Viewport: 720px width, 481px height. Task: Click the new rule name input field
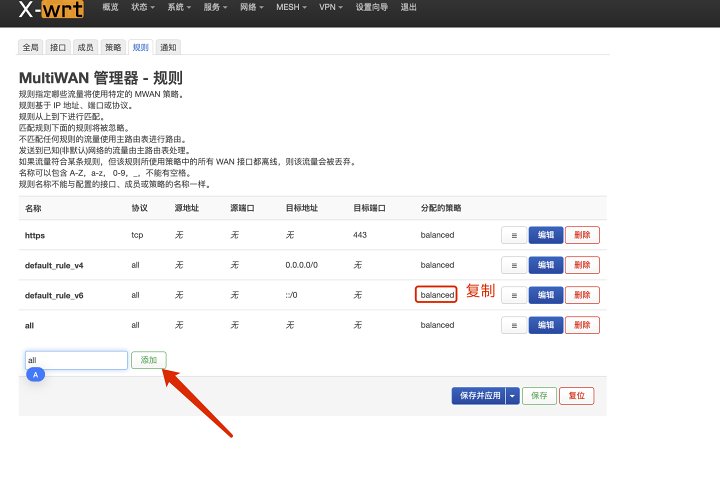(76, 360)
